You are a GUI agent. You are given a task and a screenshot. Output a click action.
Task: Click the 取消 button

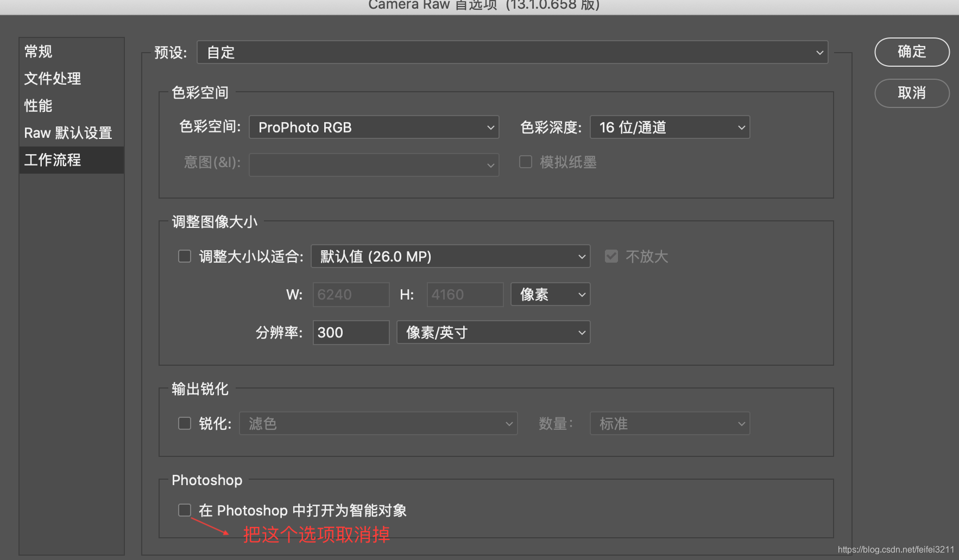[x=912, y=93]
